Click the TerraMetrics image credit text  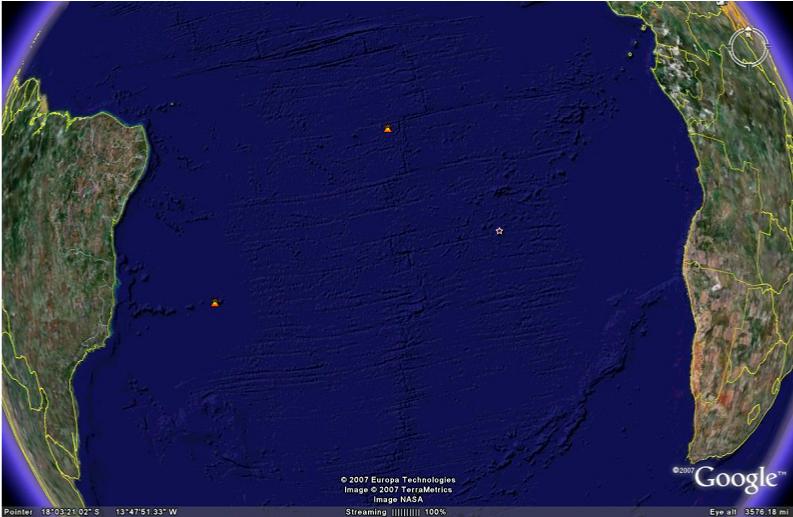tap(398, 490)
